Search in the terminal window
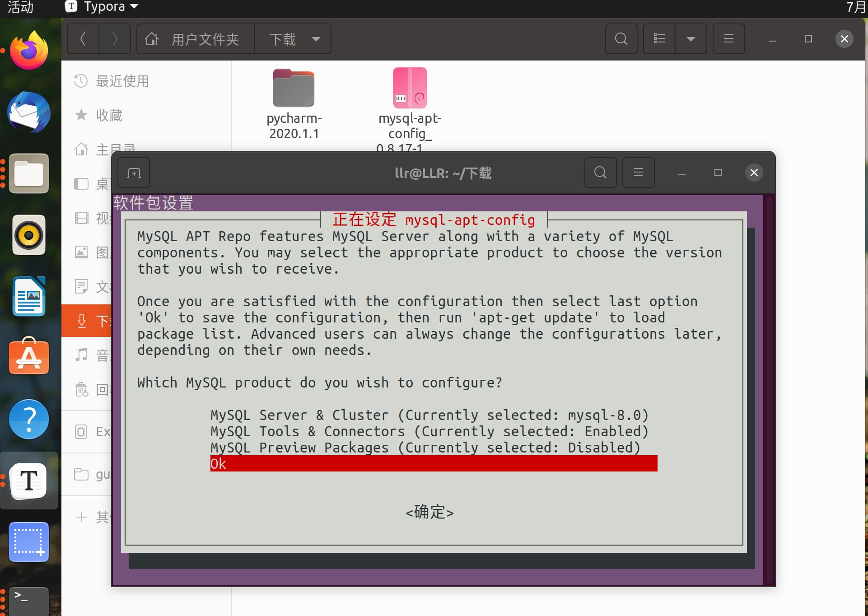This screenshot has height=616, width=868. click(x=600, y=173)
